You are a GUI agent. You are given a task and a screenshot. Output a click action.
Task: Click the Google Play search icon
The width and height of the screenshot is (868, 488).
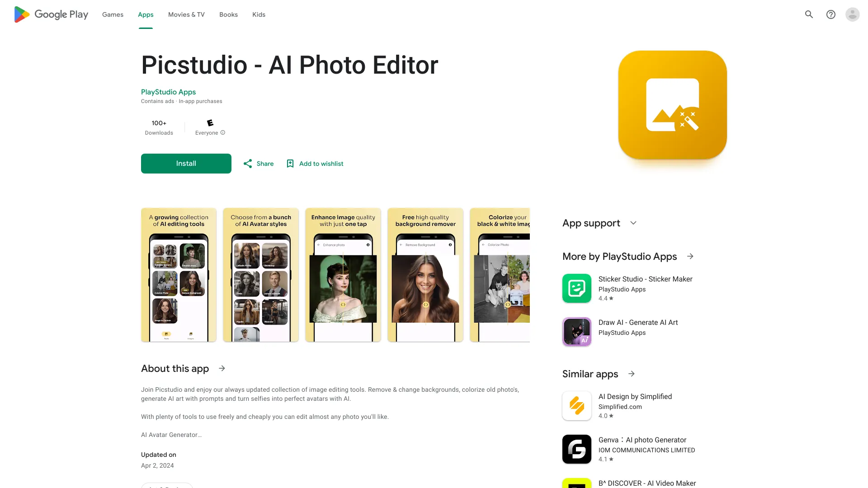point(809,14)
